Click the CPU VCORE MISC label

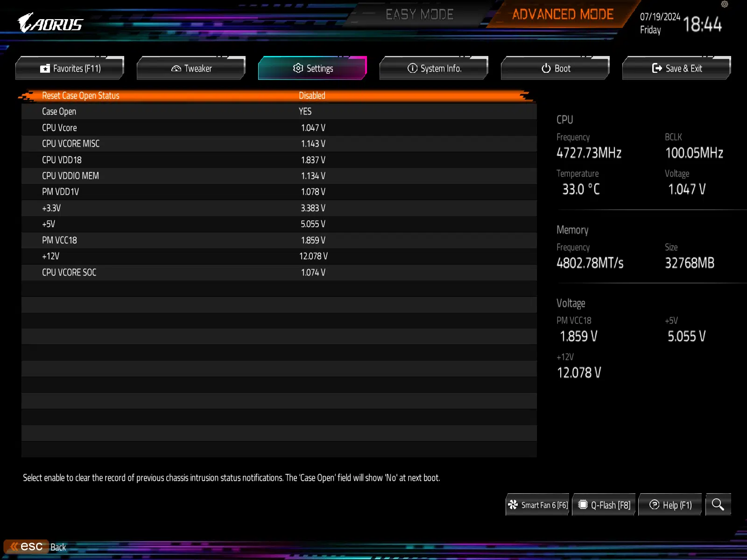(70, 144)
